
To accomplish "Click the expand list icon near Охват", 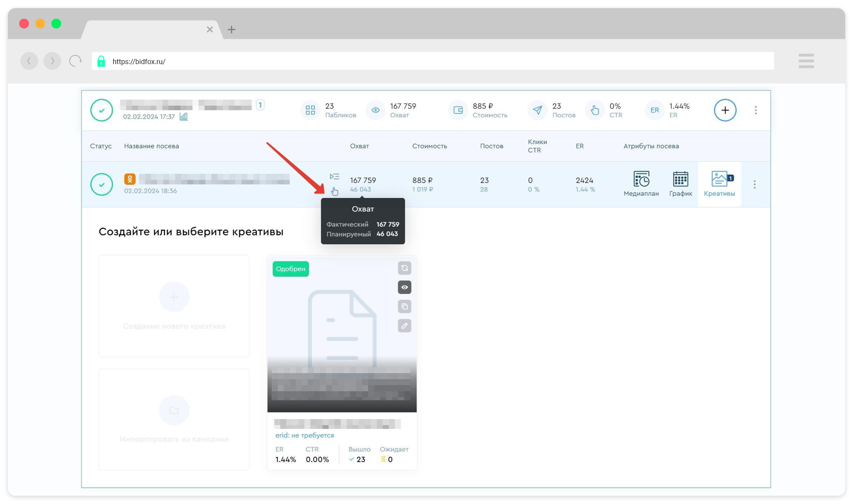I will (334, 177).
